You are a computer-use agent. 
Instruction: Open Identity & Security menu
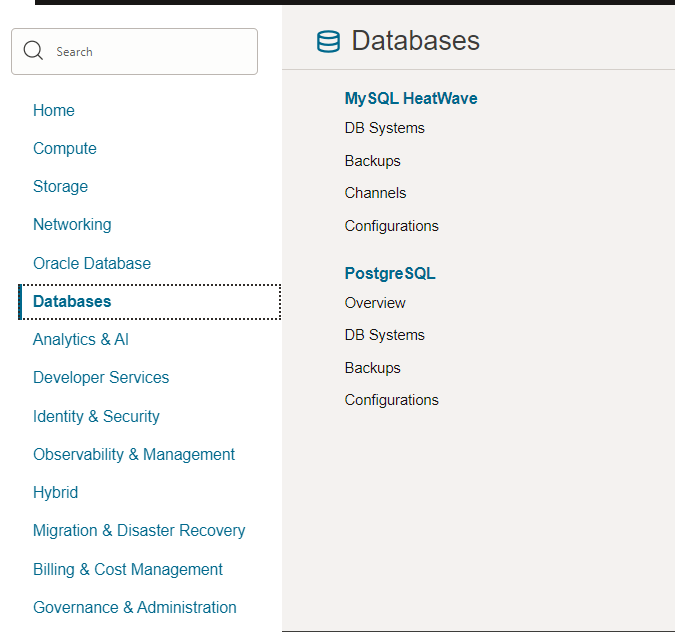click(96, 416)
